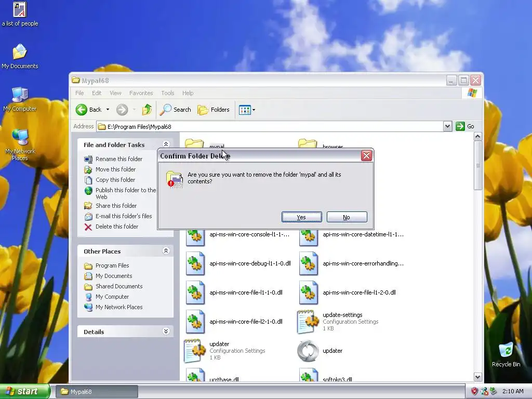Image resolution: width=532 pixels, height=399 pixels.
Task: Select the update-settings configuration file
Action: [338, 322]
